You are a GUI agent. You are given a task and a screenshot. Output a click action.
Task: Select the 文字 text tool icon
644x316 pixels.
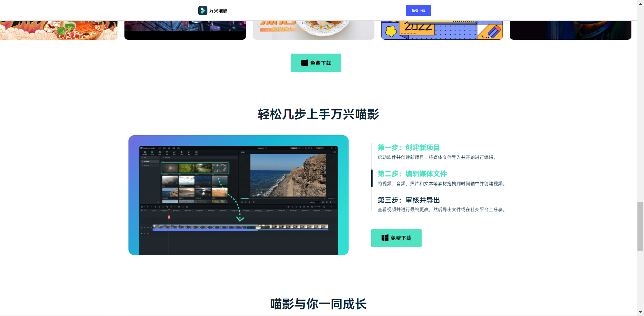pyautogui.click(x=167, y=152)
